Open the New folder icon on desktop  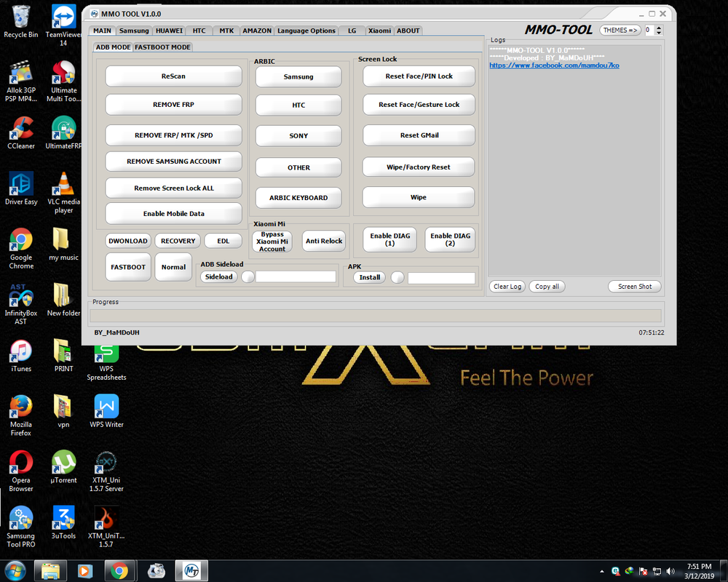point(63,300)
